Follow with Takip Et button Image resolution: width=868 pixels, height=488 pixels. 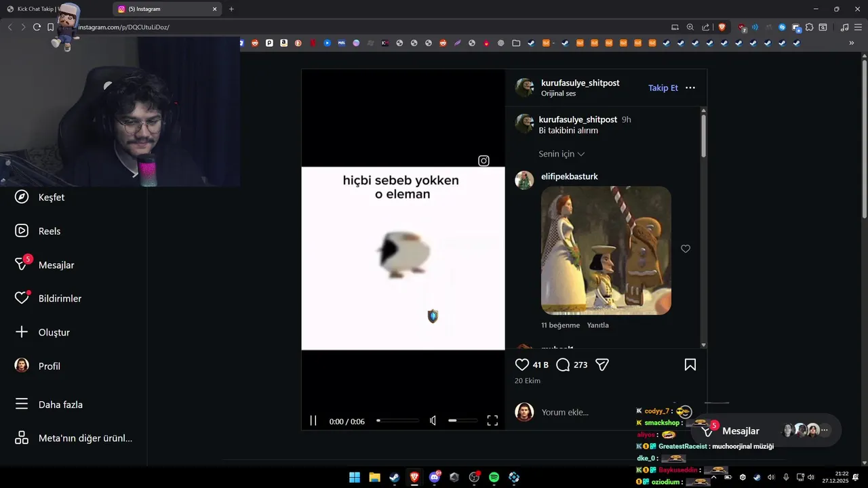coord(663,87)
